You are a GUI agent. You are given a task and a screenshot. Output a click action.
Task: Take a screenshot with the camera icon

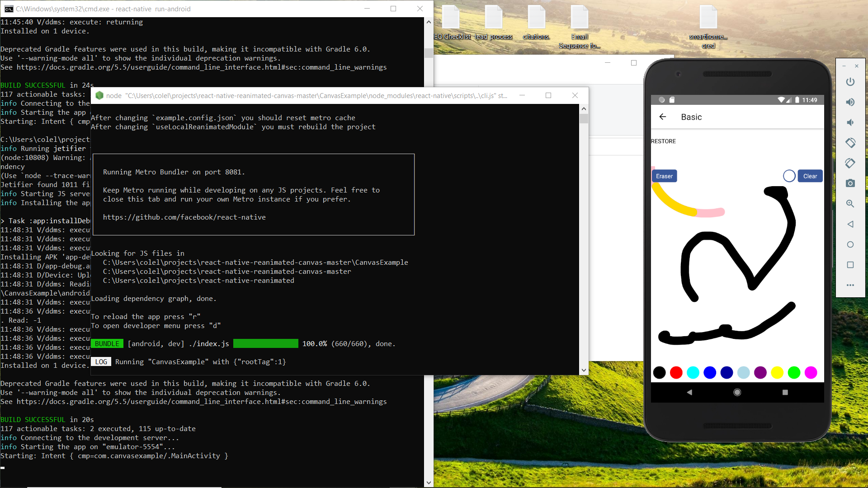click(850, 183)
